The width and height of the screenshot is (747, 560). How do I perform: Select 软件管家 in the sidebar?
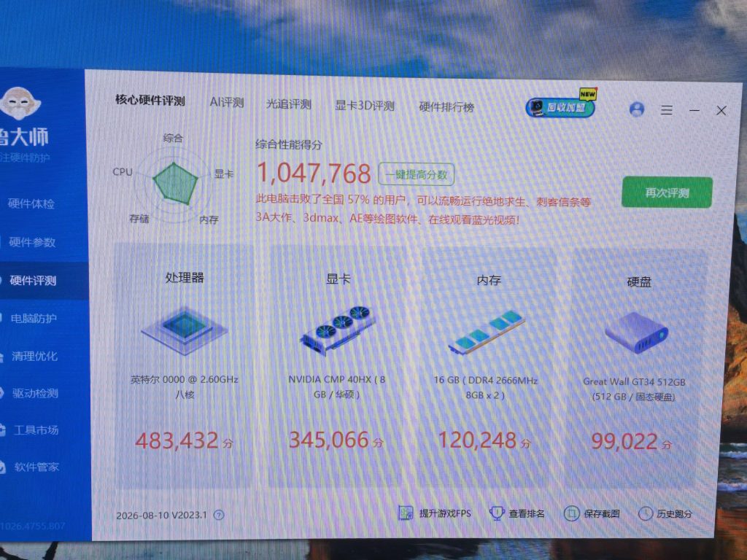pos(36,467)
